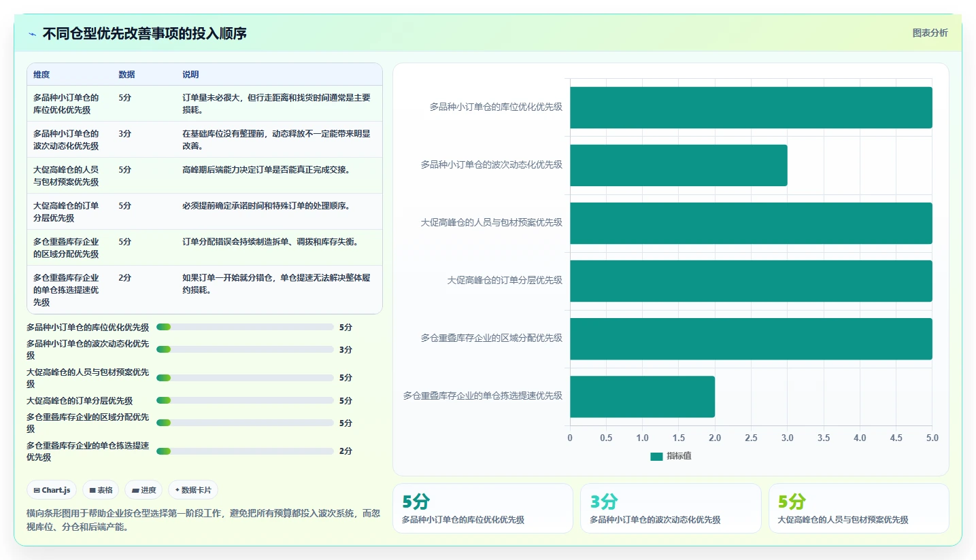The height and width of the screenshot is (560, 976).
Task: Click the 表格 chip
Action: point(101,490)
